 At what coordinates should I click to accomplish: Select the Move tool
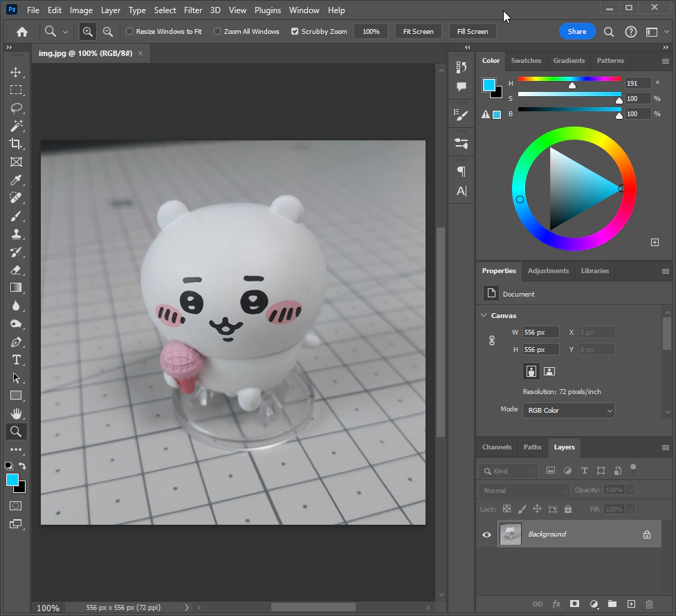(x=16, y=72)
